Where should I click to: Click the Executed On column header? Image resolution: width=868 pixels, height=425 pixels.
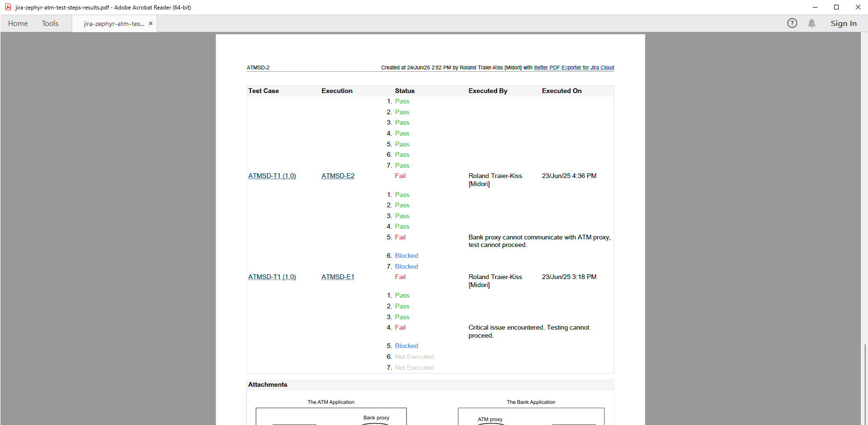561,91
